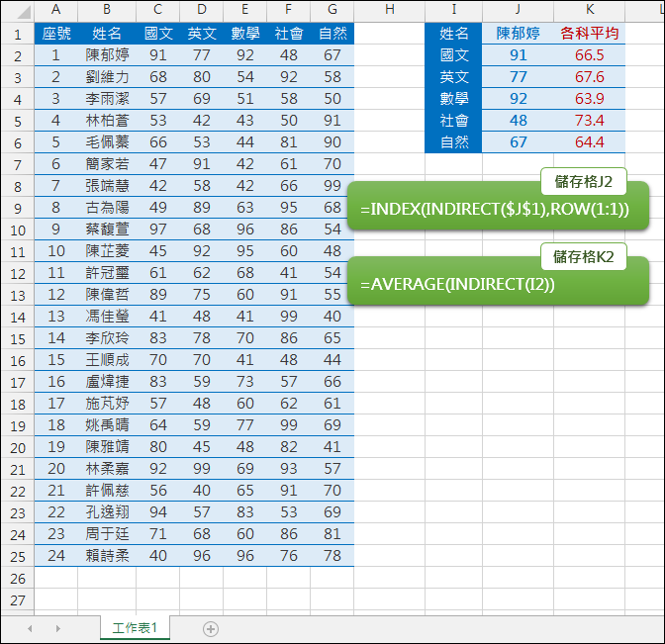Select column K header
Viewport: 665px width, 644px height.
click(x=590, y=9)
